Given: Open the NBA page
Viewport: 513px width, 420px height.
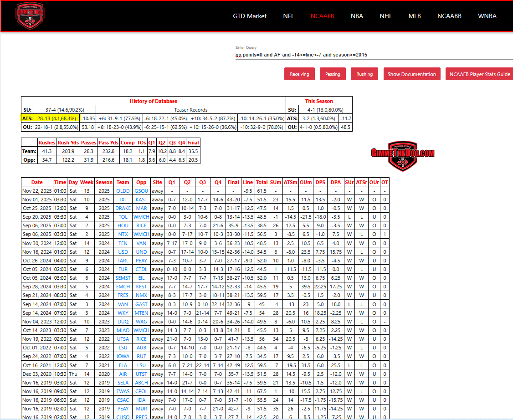Looking at the screenshot, I should coord(357,16).
